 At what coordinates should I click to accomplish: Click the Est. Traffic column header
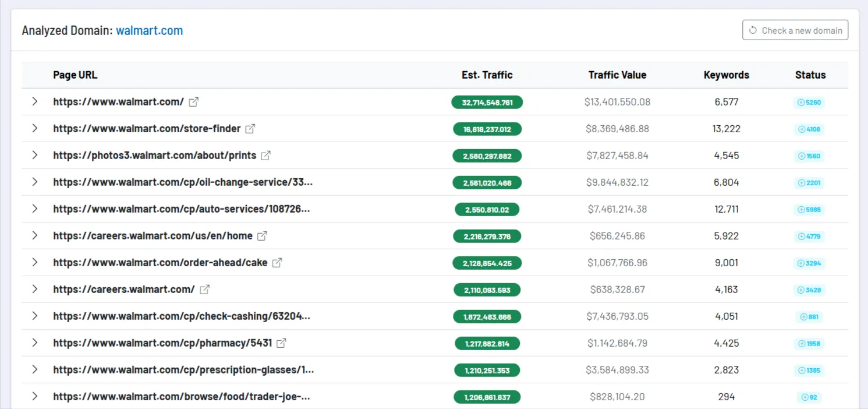pos(487,75)
